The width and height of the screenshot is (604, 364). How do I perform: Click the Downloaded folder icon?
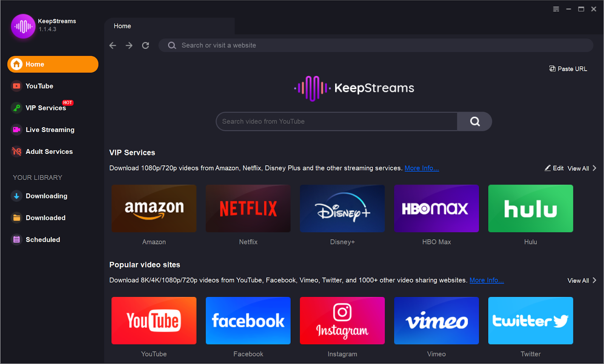coord(17,218)
